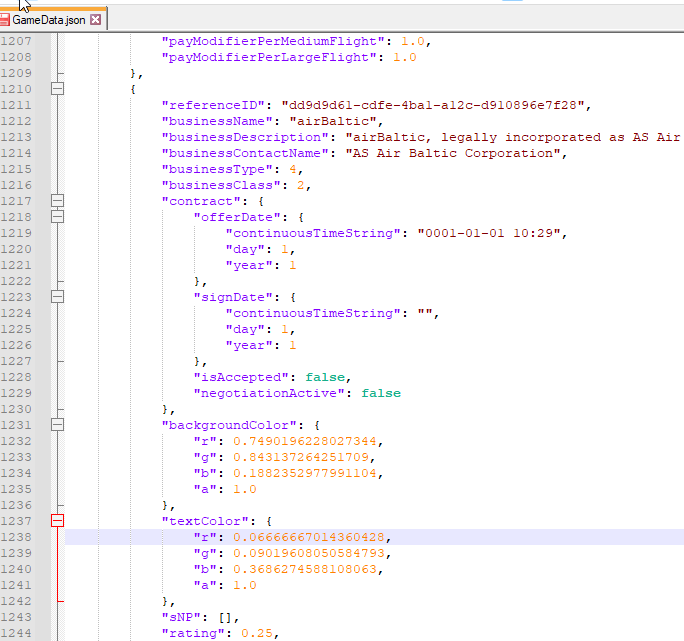Image resolution: width=684 pixels, height=641 pixels.
Task: Click the backgroundColor "g" value 0.843137264251709
Action: tap(301, 457)
